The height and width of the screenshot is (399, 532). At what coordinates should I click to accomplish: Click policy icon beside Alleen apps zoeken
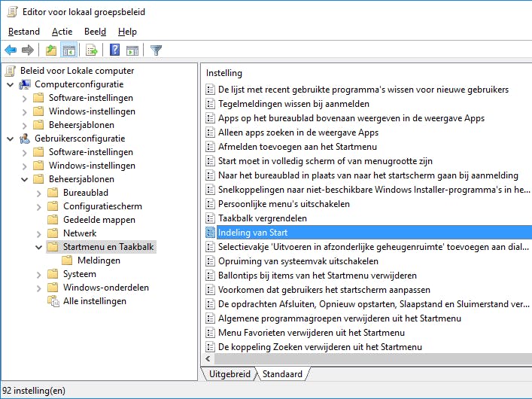(x=211, y=132)
